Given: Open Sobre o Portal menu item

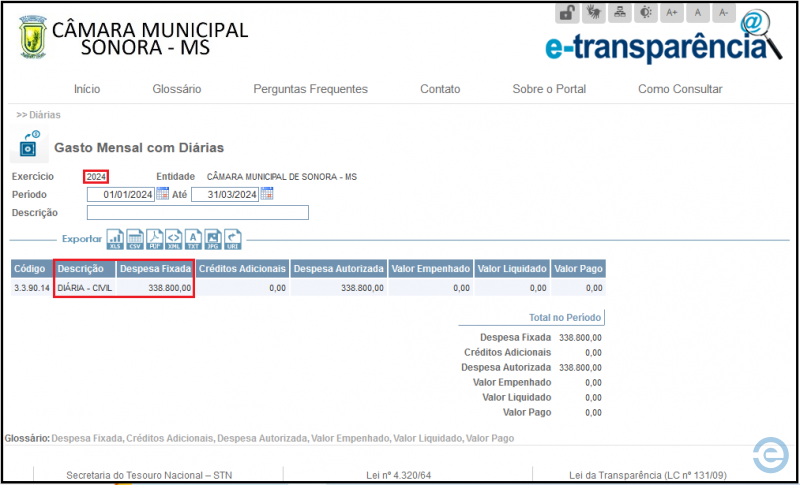Looking at the screenshot, I should 549,89.
